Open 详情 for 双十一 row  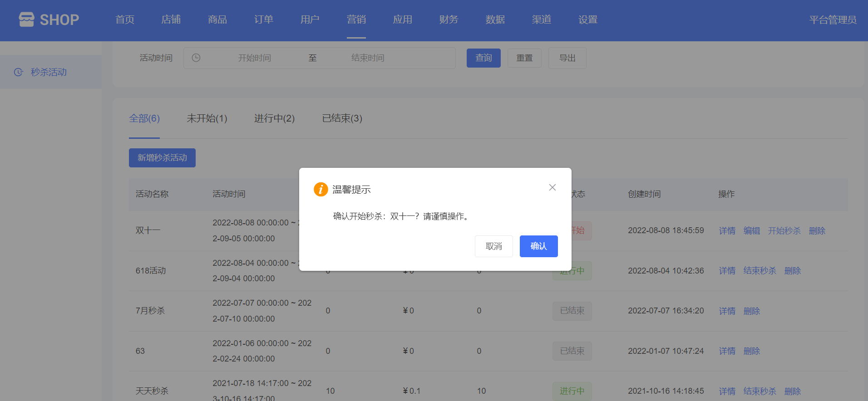coord(727,230)
